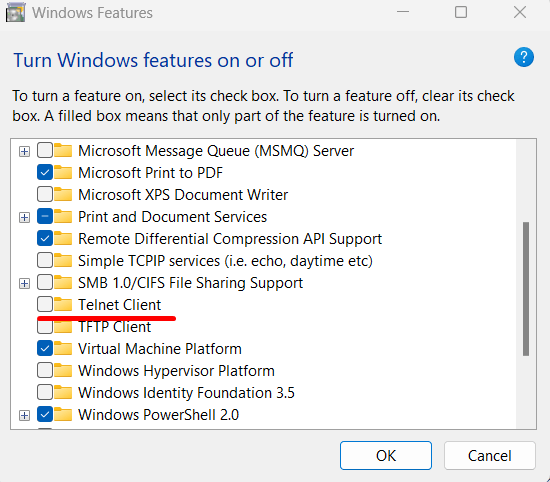This screenshot has height=482, width=550.
Task: Check SMB 1.0/CIFS File Sharing Support box
Action: [45, 282]
